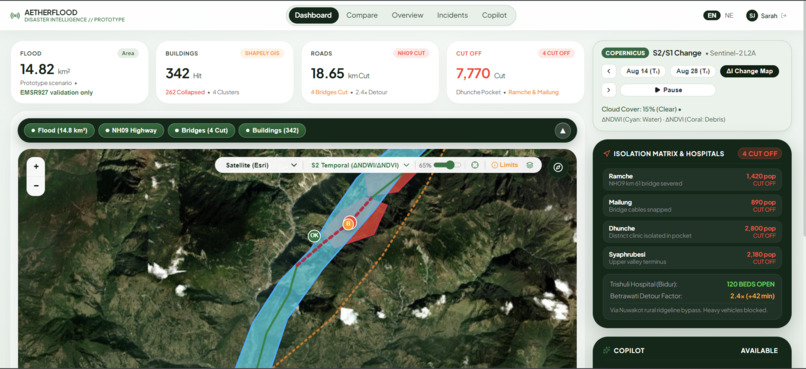Click the 2.4× (+42 min) detour value
Screen dimensions: 806x369
752,296
